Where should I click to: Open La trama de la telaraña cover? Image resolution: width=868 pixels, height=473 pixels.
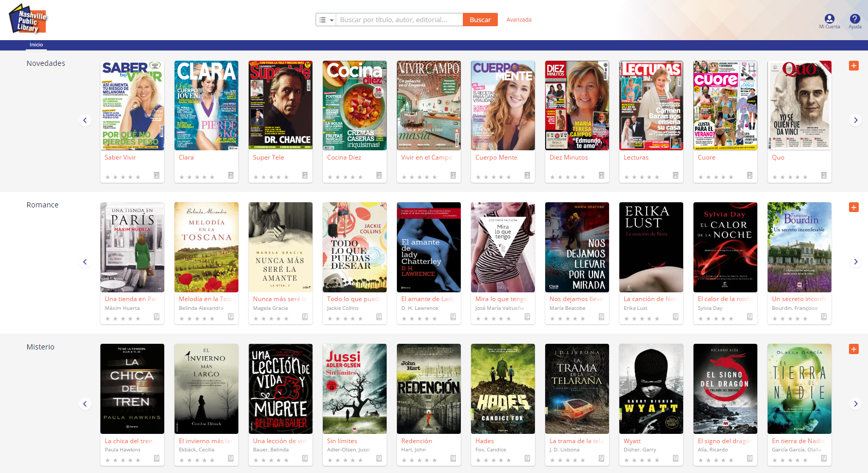tap(577, 389)
